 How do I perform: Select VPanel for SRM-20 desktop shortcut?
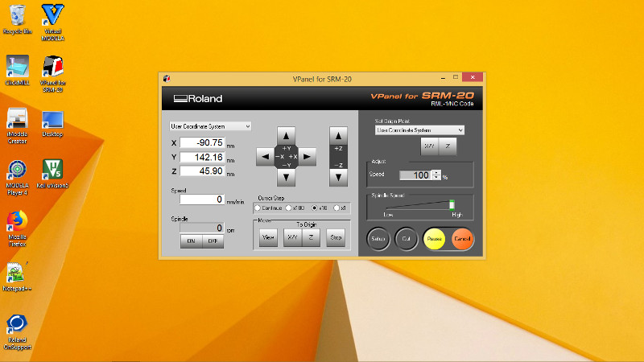[52, 74]
